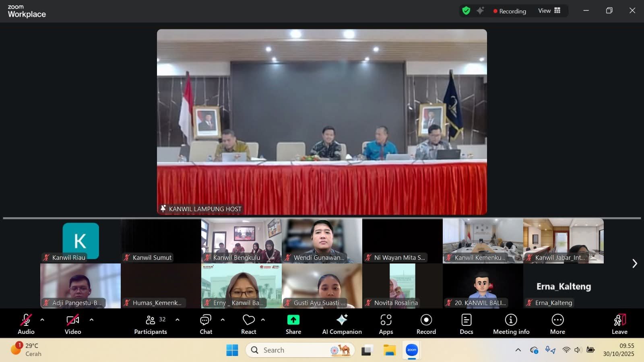This screenshot has height=362, width=644.
Task: Select Wendi Gunawan's video thumbnail
Action: (322, 241)
